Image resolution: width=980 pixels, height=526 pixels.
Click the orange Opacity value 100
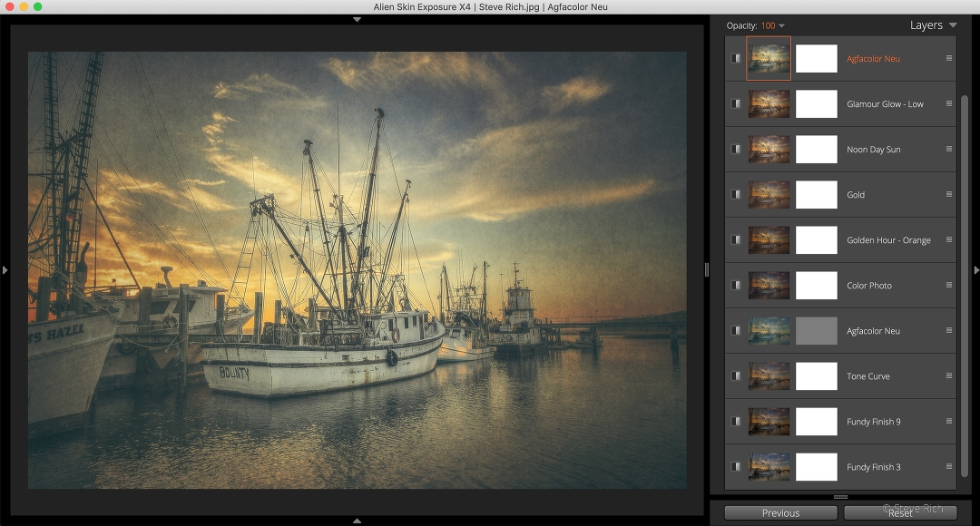pyautogui.click(x=770, y=25)
